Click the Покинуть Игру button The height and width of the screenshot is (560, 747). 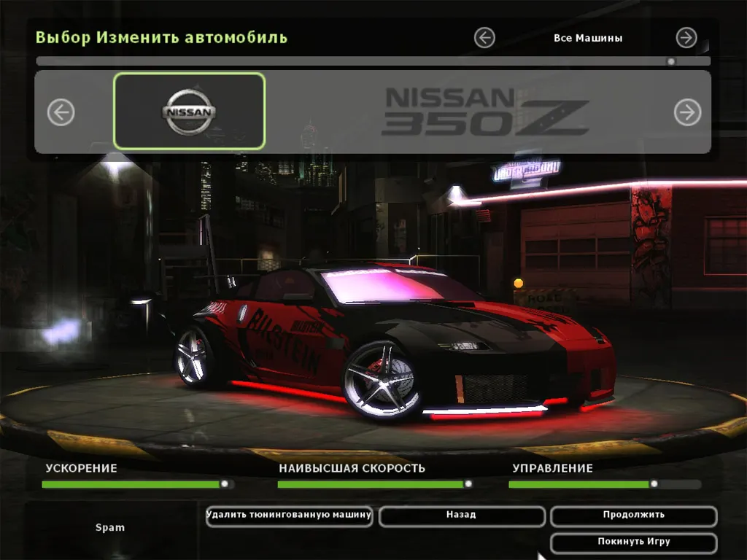coord(634,542)
